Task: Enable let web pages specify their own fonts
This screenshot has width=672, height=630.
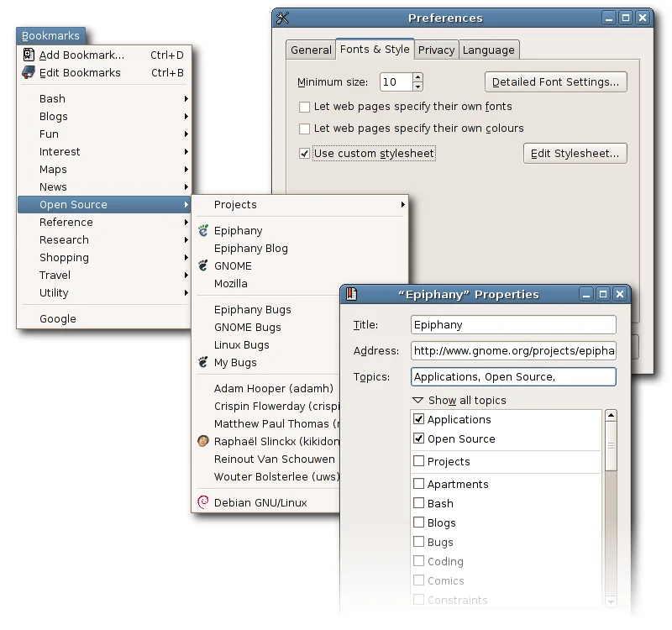Action: (x=305, y=108)
